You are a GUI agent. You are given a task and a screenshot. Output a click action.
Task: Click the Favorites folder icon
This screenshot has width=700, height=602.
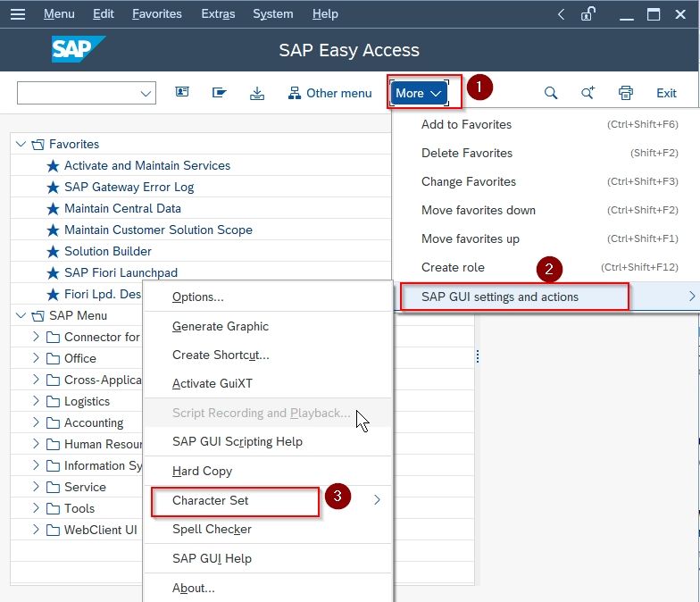click(x=37, y=145)
